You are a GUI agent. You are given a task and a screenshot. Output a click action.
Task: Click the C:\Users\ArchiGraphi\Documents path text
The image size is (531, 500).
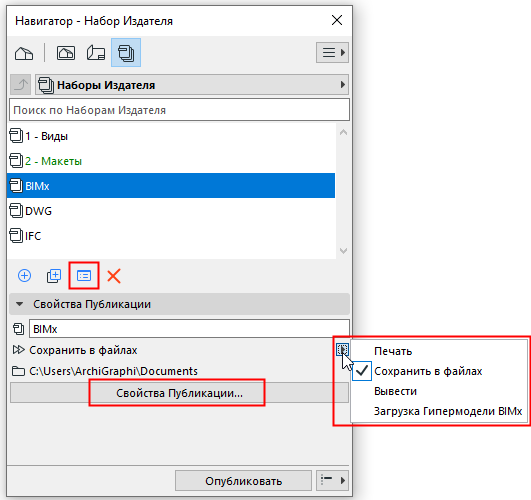113,371
